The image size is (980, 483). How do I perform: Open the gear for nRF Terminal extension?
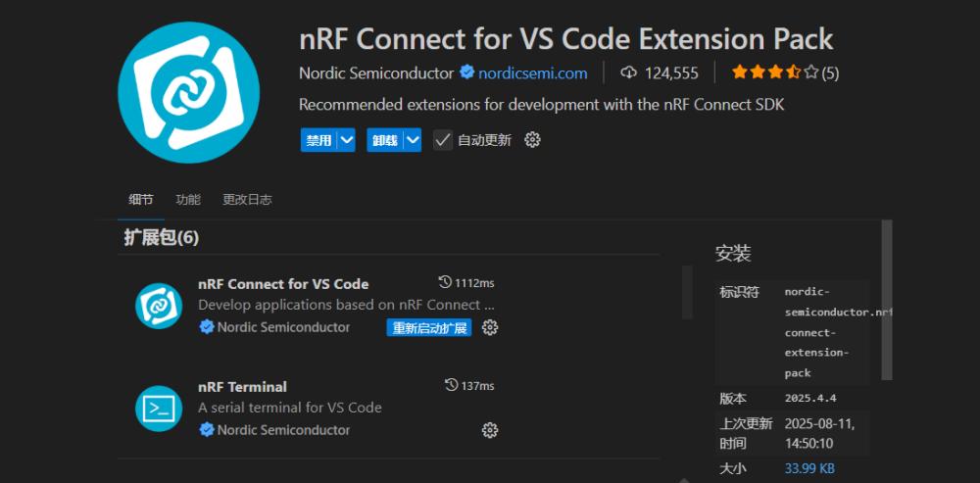pyautogui.click(x=490, y=430)
